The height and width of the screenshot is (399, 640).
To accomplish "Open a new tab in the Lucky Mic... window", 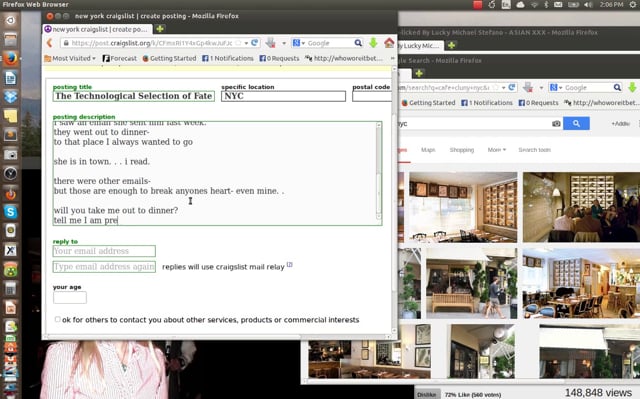I will (x=451, y=45).
